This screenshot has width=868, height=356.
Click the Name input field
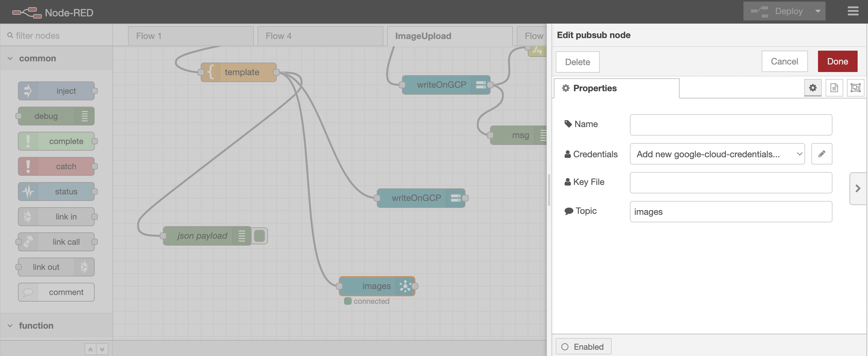pyautogui.click(x=731, y=125)
